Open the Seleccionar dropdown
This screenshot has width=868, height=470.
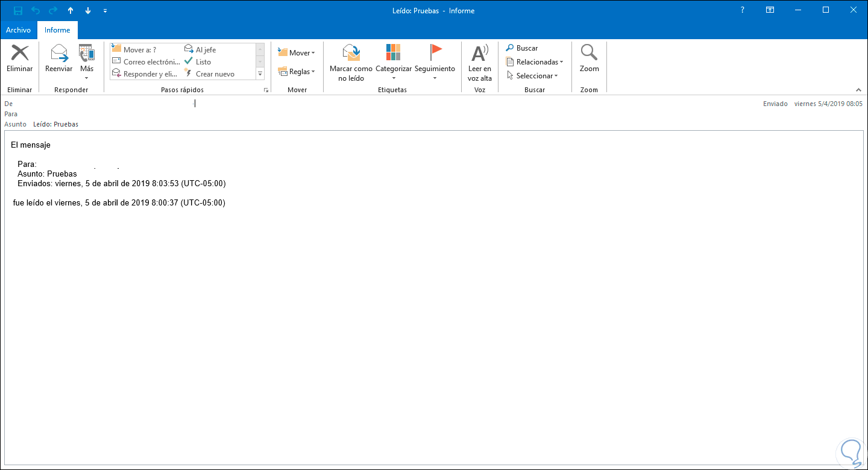(x=532, y=76)
